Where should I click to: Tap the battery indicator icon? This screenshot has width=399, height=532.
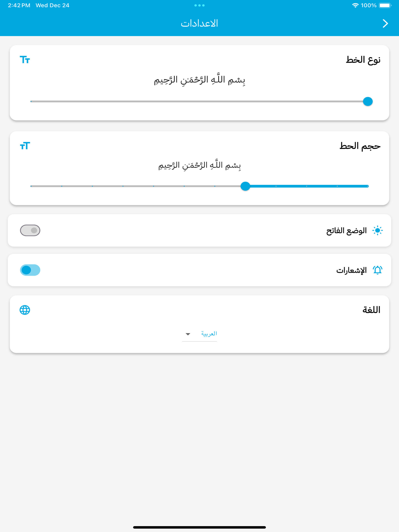pyautogui.click(x=385, y=5)
